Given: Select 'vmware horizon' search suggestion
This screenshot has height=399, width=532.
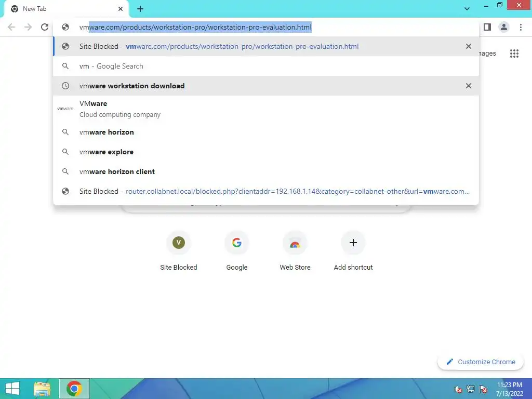Looking at the screenshot, I should coord(266,132).
